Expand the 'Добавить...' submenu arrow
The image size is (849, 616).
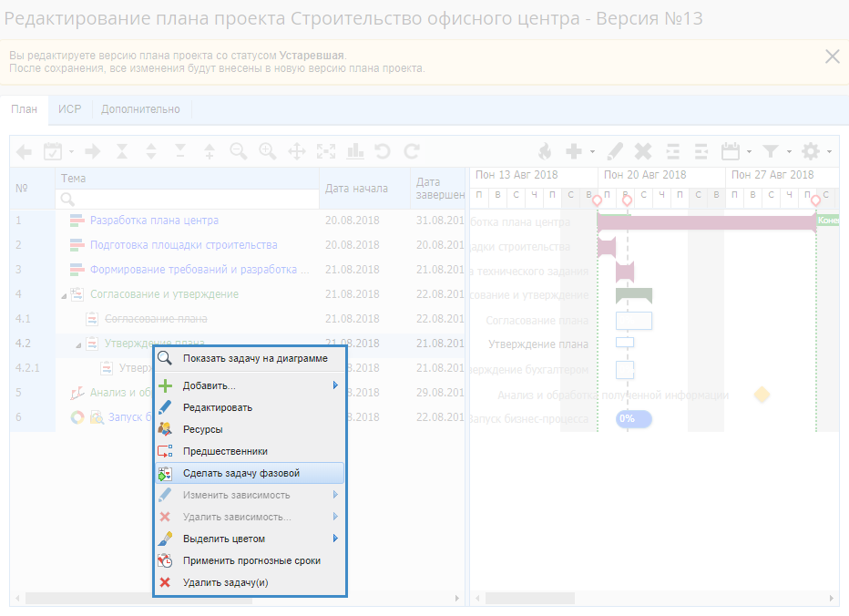pyautogui.click(x=335, y=385)
